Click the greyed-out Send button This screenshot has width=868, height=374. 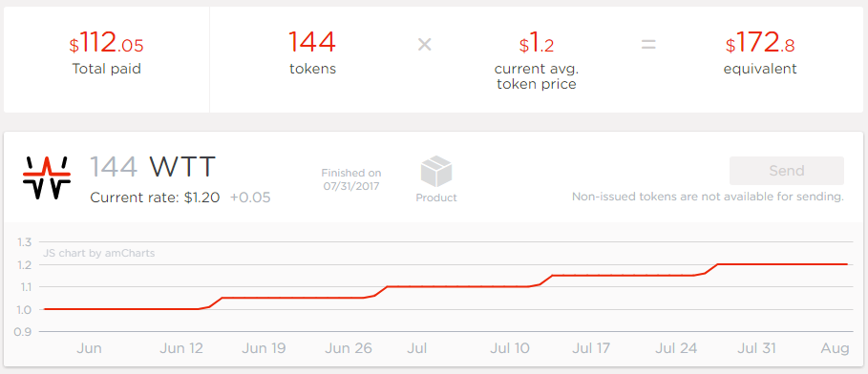tap(787, 171)
